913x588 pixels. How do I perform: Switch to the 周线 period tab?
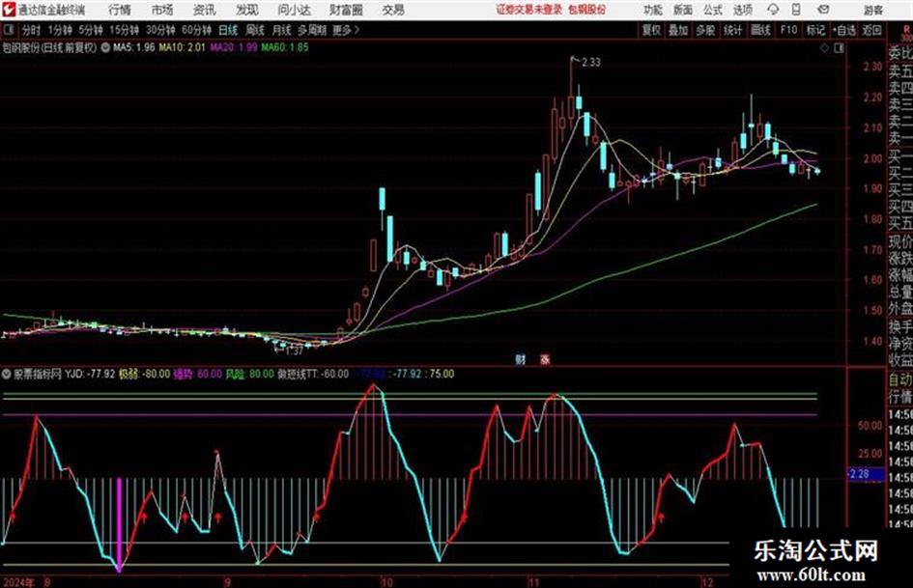pos(255,30)
